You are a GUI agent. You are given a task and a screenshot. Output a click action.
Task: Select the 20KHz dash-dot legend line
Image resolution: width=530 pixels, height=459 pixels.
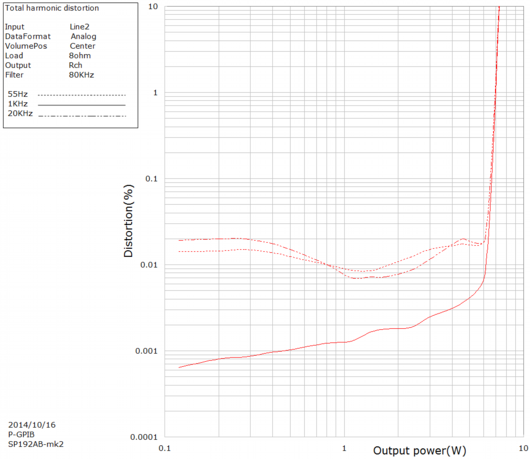tap(82, 116)
